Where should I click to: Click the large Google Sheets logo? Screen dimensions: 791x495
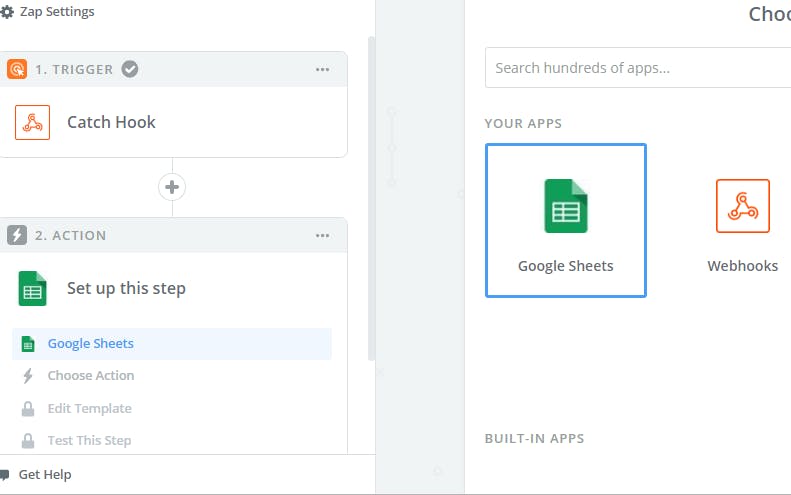pyautogui.click(x=566, y=206)
